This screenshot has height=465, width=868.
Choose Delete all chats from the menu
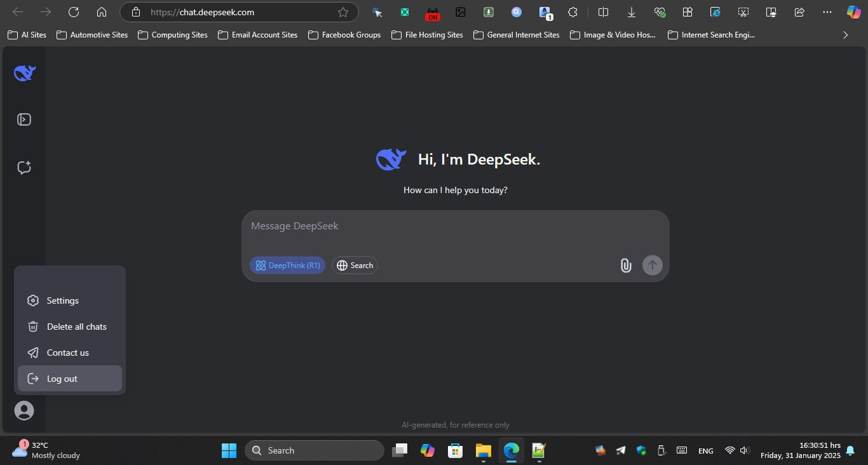70,327
